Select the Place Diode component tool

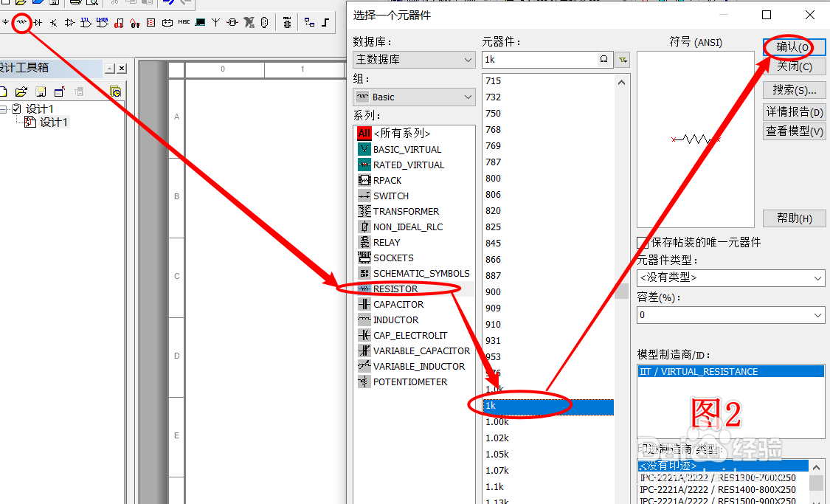coord(38,22)
